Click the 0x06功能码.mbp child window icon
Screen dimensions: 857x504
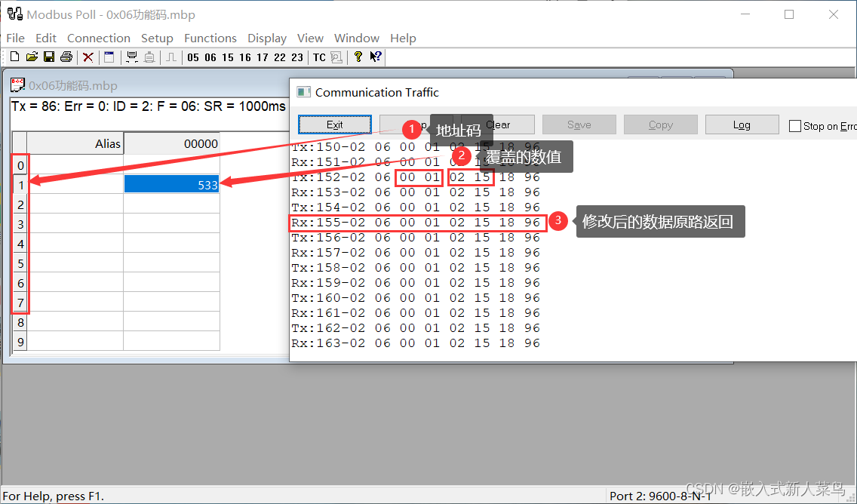coord(18,85)
